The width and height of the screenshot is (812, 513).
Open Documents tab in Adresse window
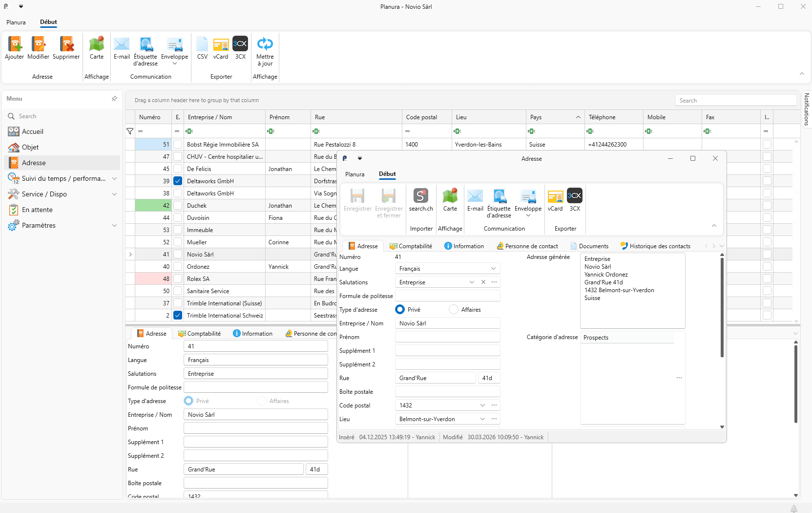coord(589,246)
